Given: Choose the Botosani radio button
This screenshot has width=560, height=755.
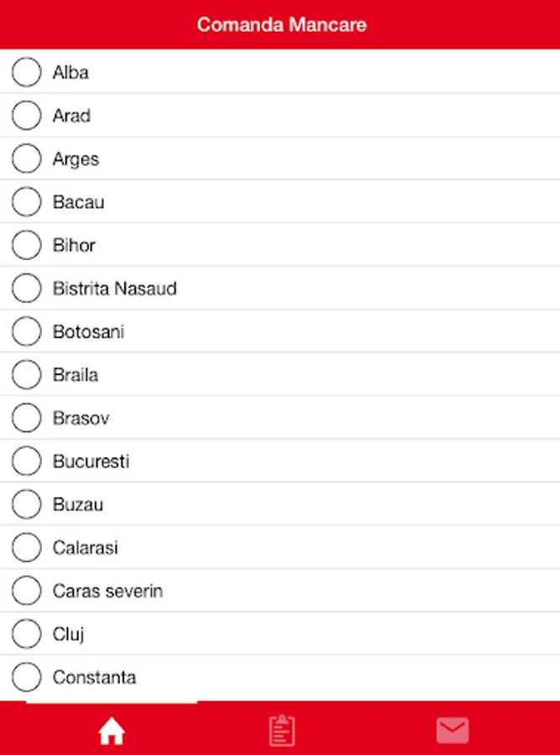Looking at the screenshot, I should (27, 331).
